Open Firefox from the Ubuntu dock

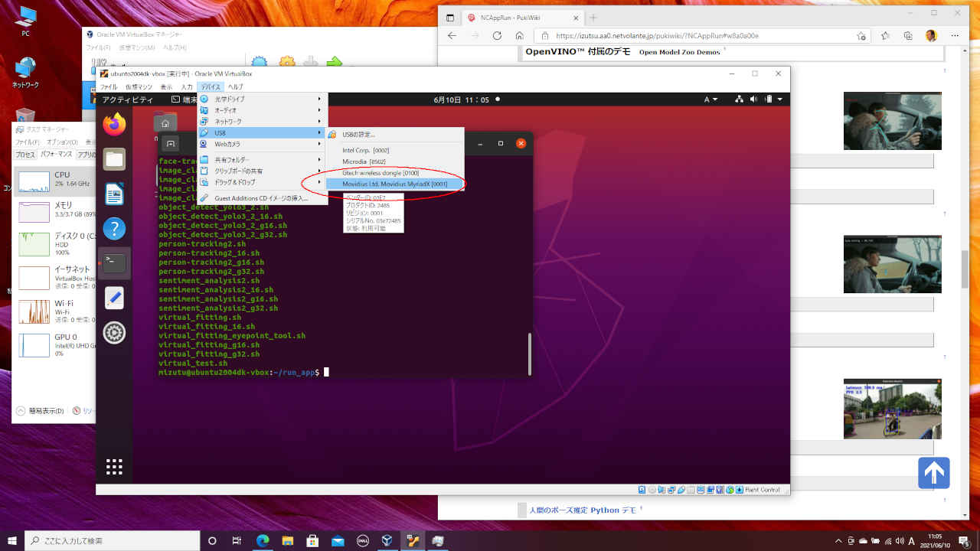click(115, 124)
